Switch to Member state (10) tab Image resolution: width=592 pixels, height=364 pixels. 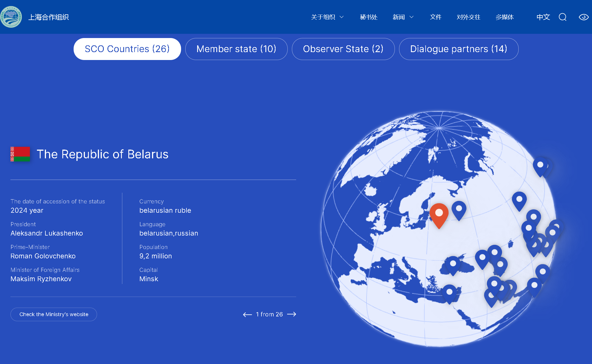[x=236, y=49]
